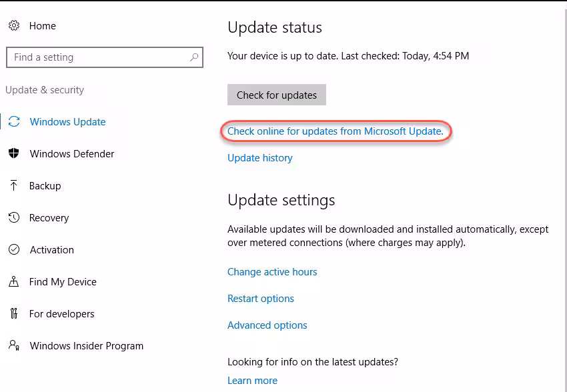
Task: Go to the Recovery settings page
Action: [x=49, y=218]
